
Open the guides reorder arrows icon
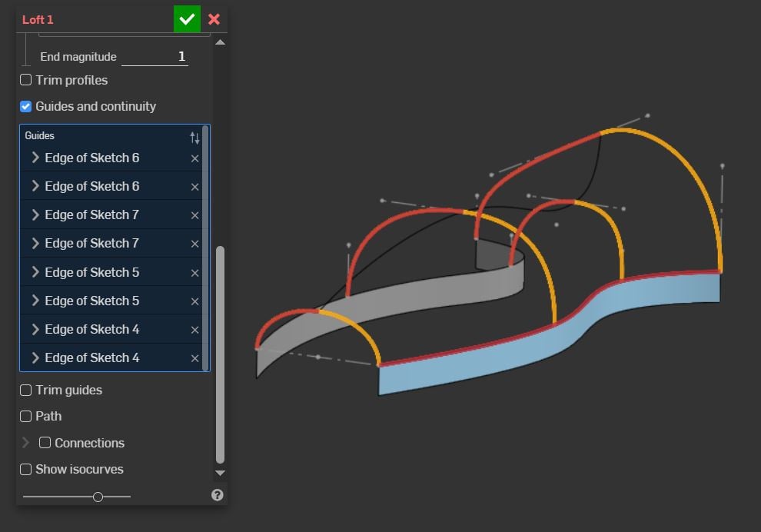[x=194, y=138]
